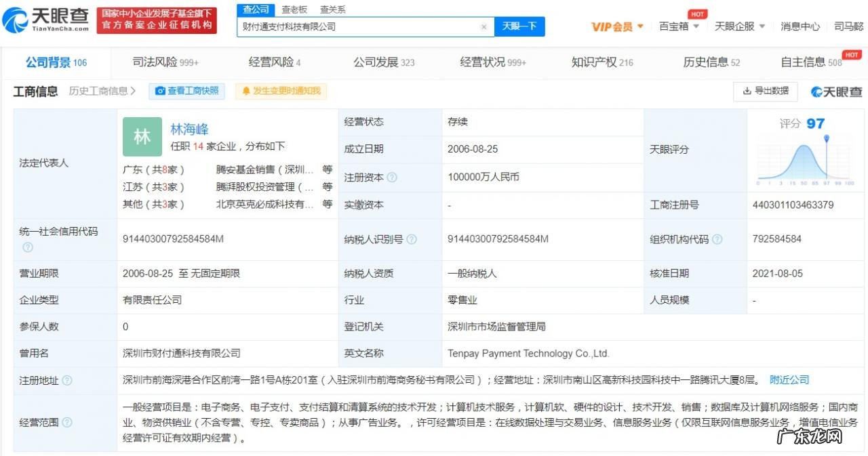This screenshot has height=456, width=868.
Task: Click the help icon beside 组织机构代码
Action: tap(719, 239)
